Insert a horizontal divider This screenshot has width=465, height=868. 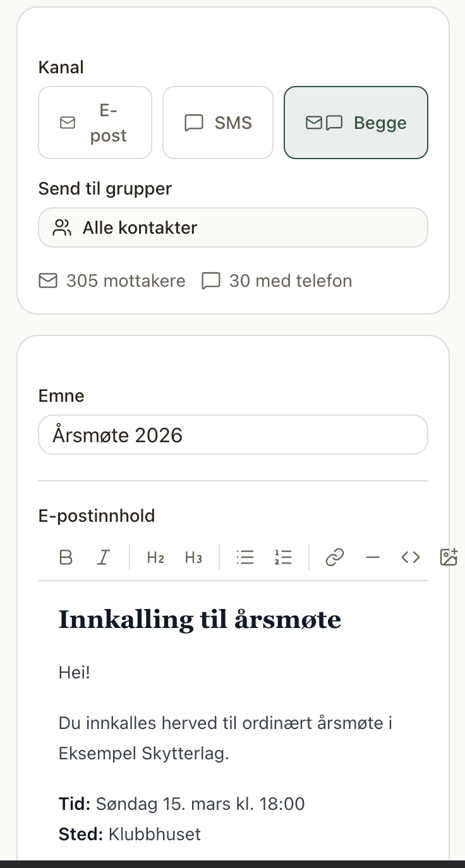coord(372,557)
